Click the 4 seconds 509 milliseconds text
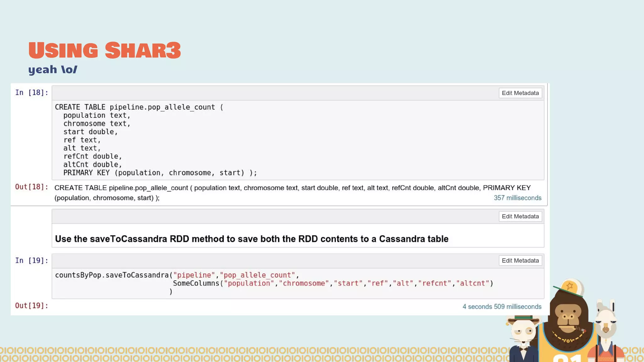This screenshot has height=362, width=644. tap(502, 307)
